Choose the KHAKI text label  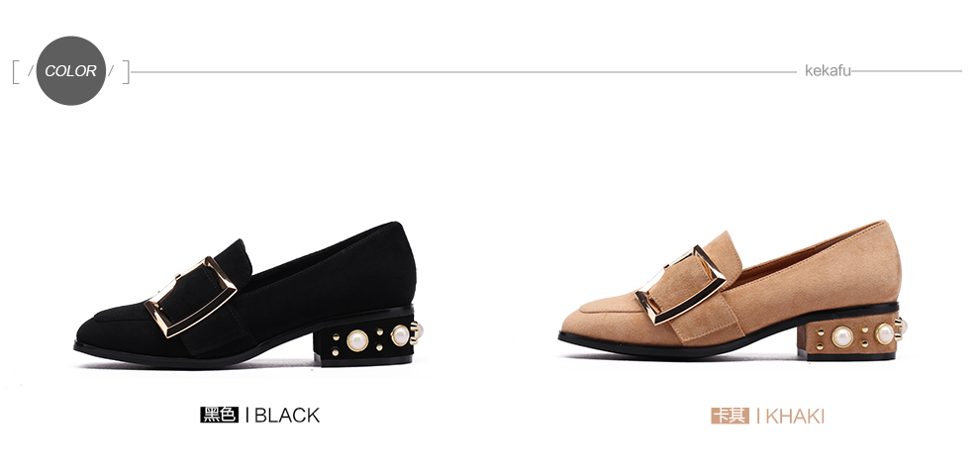[x=794, y=417]
